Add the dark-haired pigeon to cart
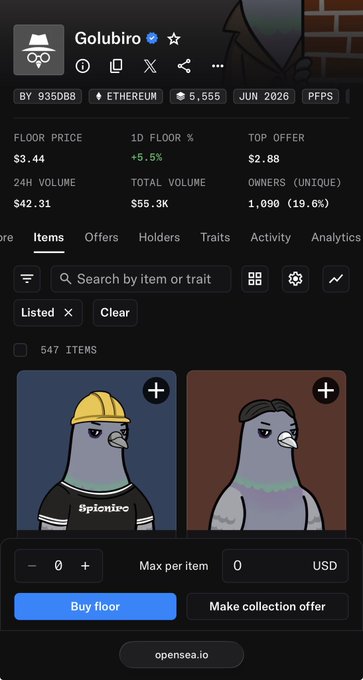 click(326, 391)
